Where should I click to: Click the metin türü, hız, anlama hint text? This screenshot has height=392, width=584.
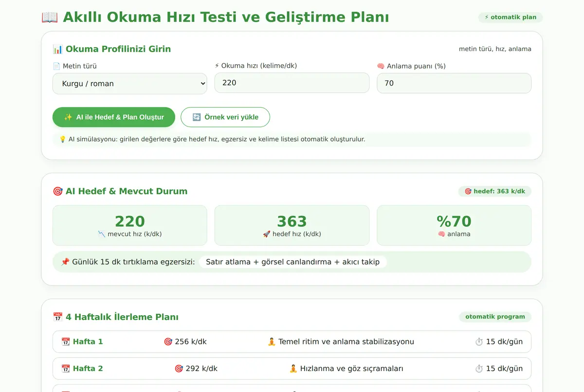[x=495, y=49]
